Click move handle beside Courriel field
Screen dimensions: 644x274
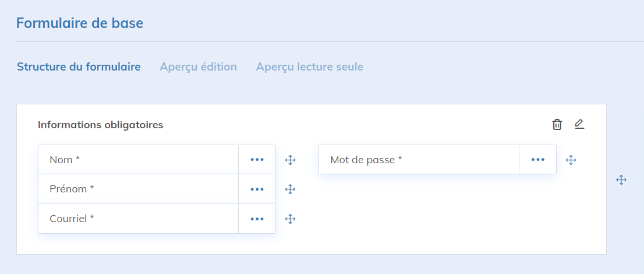click(290, 219)
